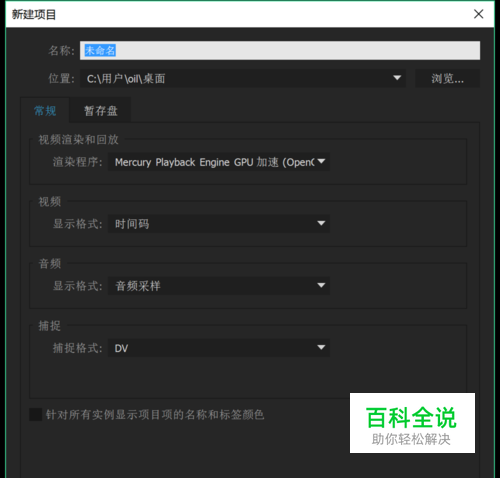Click the arrow on the Mercury Playback Engine dropdown
This screenshot has height=478, width=500.
[x=321, y=161]
